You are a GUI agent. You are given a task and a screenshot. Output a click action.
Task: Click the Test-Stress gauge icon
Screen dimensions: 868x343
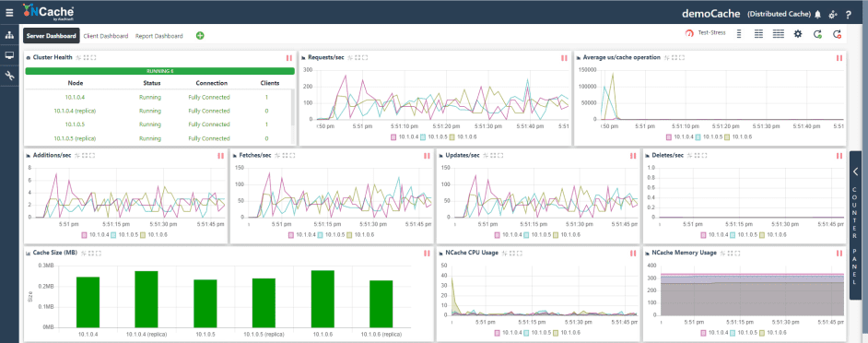pos(689,33)
